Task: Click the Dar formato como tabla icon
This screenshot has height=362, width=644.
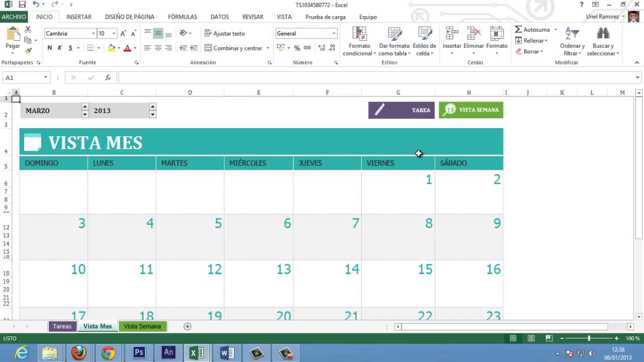Action: tap(394, 34)
